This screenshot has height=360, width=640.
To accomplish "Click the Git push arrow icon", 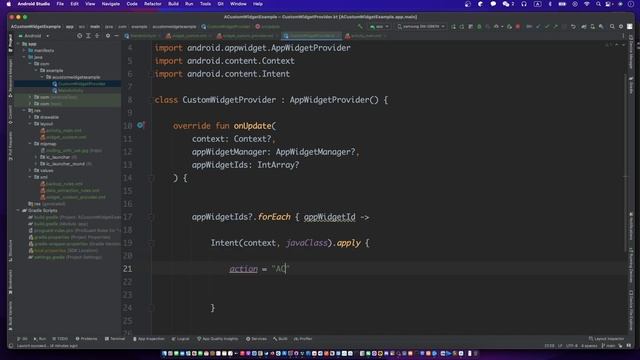I will coord(556,27).
